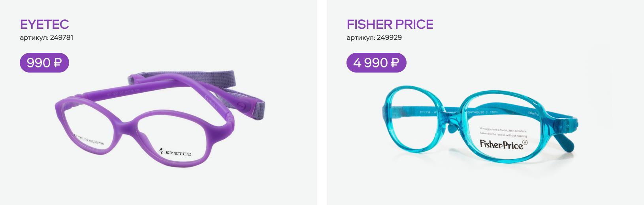644x205 pixels.
Task: Open the EYETEC brand title link
Action: pos(44,24)
